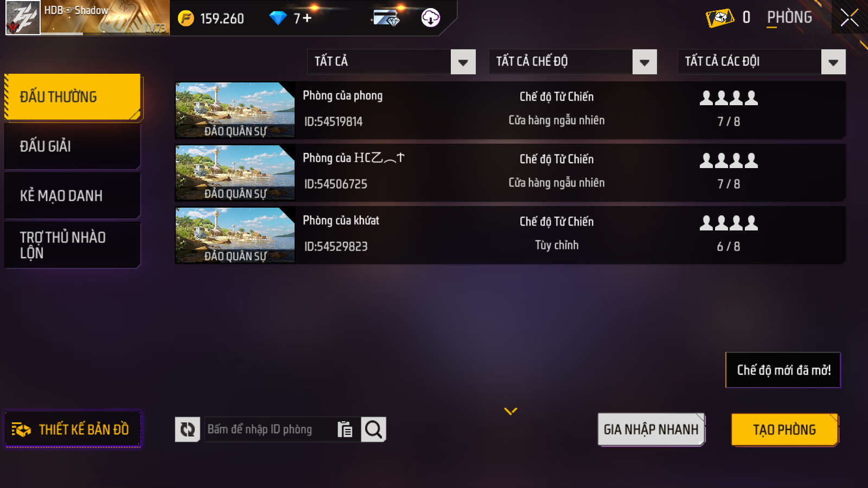Click the magnifier search room icon
Viewport: 868px width, 488px height.
[374, 429]
